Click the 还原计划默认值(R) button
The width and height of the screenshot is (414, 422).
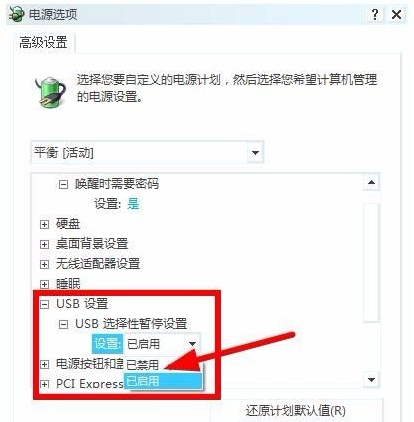point(295,411)
